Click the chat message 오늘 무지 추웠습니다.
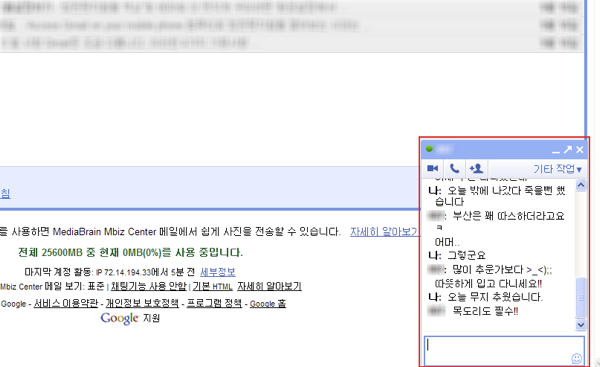The height and width of the screenshot is (367, 600). pyautogui.click(x=495, y=297)
